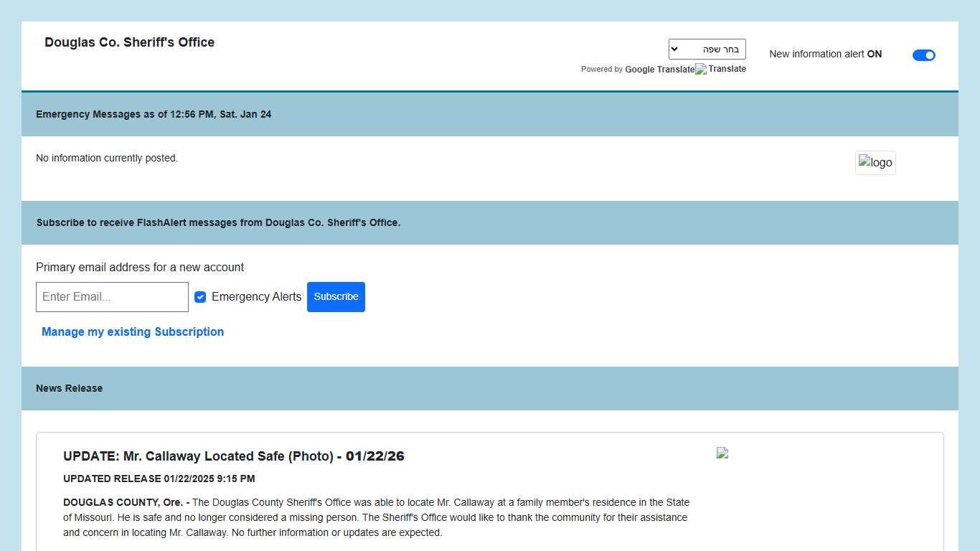980x551 pixels.
Task: Click the No information currently posted message
Action: coord(107,158)
